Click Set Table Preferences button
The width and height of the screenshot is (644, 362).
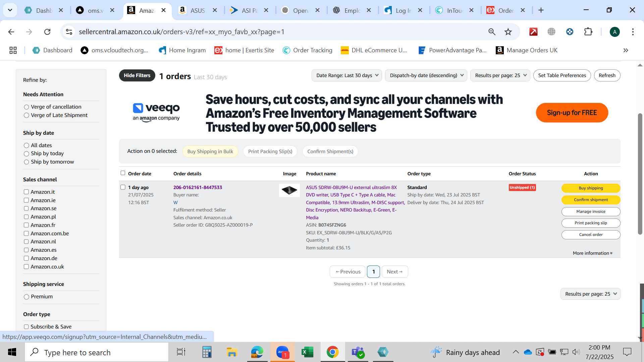562,75
